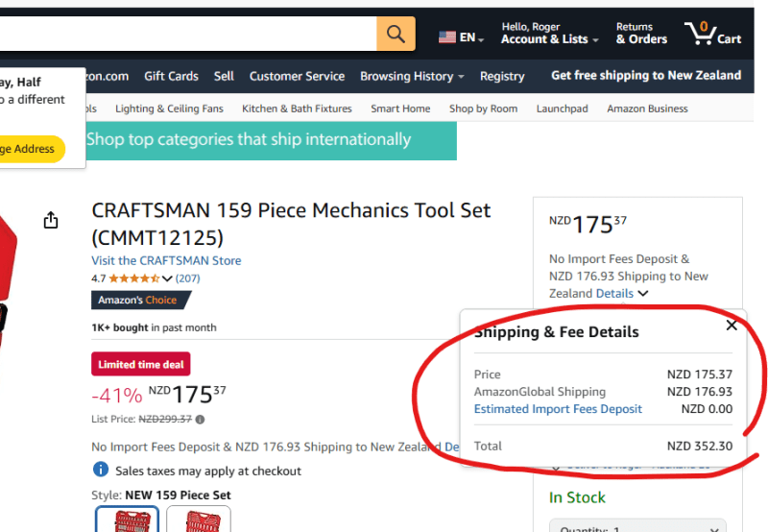Viewport: 768px width, 532px height.
Task: Open Customer Service menu item
Action: (x=297, y=76)
